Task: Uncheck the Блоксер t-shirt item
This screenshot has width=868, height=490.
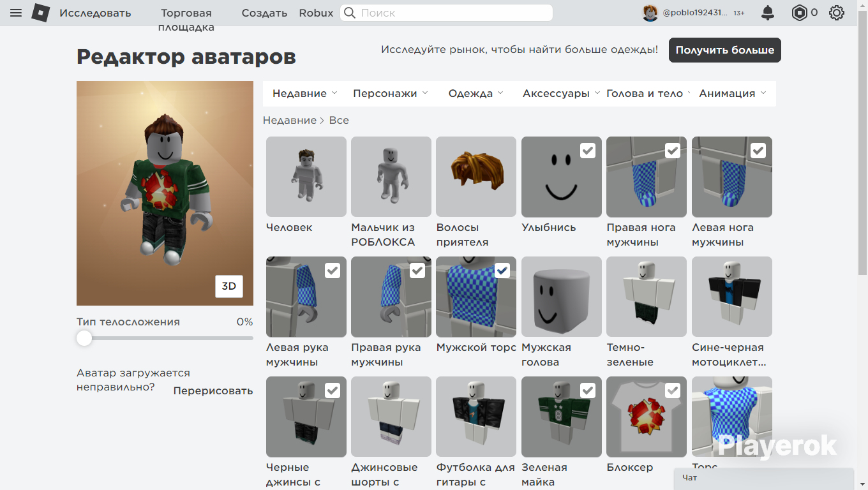Action: [673, 390]
